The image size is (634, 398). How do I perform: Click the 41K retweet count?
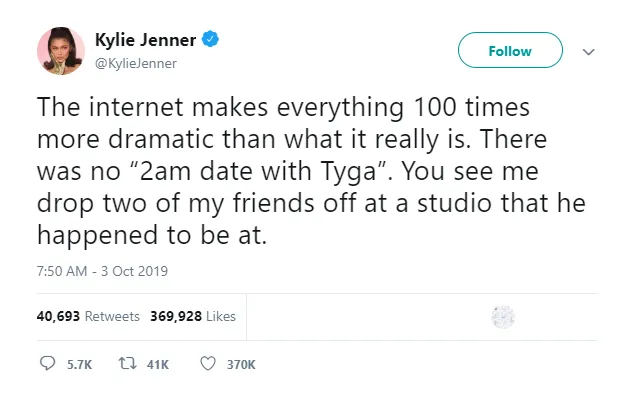pyautogui.click(x=158, y=364)
